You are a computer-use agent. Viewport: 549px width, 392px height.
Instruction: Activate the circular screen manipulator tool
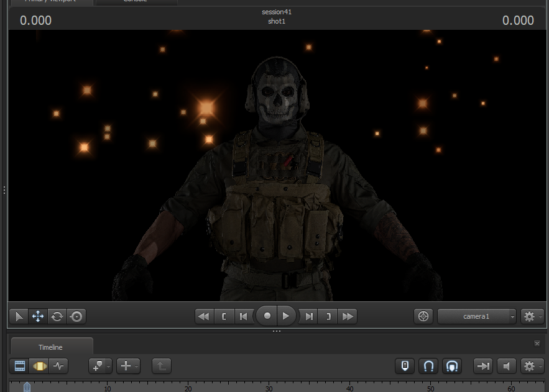[76, 316]
